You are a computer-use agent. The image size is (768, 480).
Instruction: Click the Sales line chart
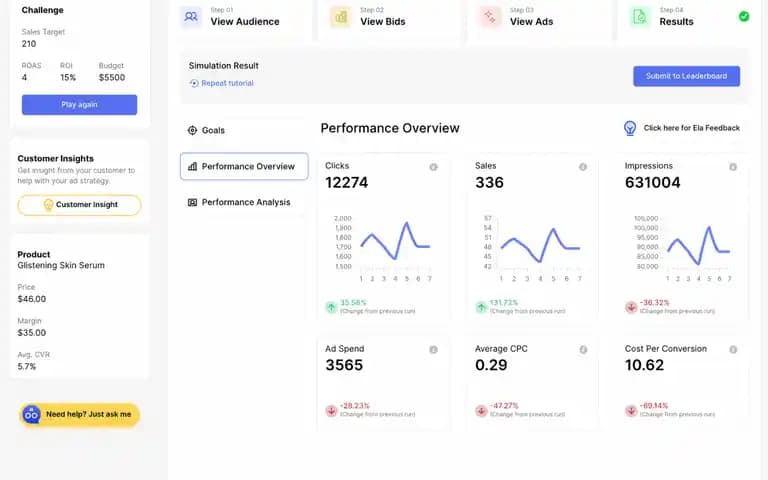(532, 247)
